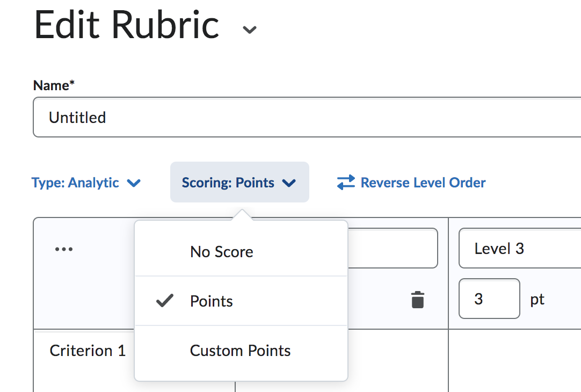This screenshot has height=392, width=581.
Task: Click the checkmark icon beside Points
Action: pos(164,301)
